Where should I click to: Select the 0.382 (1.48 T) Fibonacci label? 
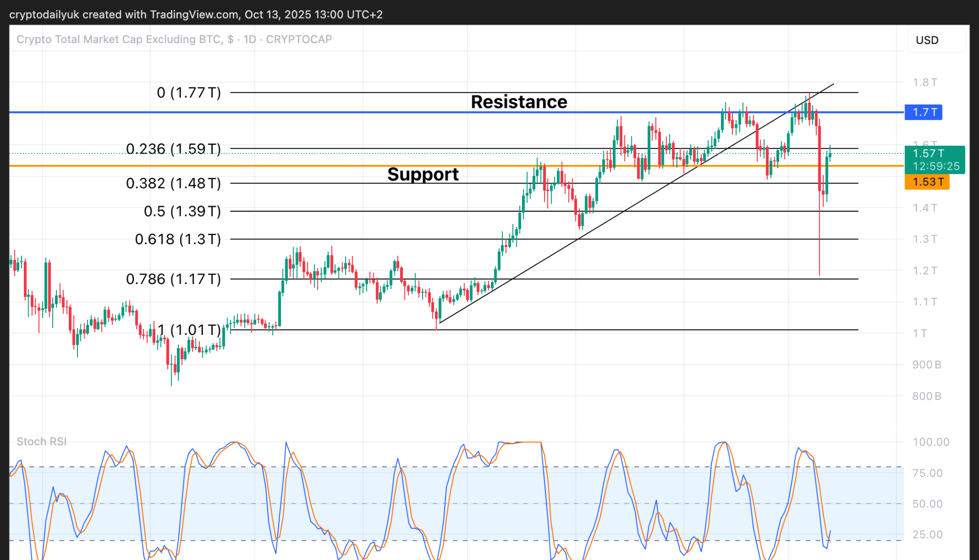[x=173, y=183]
